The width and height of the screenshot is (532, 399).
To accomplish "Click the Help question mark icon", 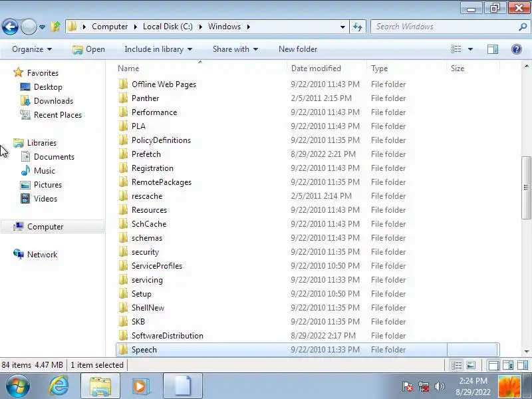I will [x=517, y=49].
